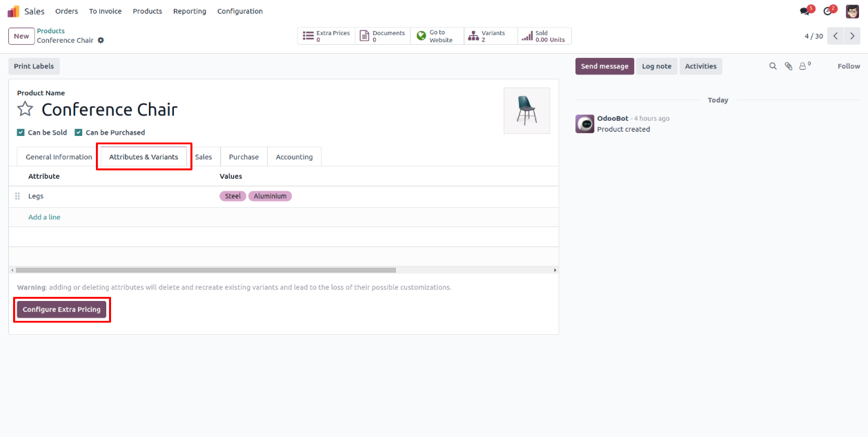The width and height of the screenshot is (868, 437).
Task: Search messages with the magnifier icon
Action: pyautogui.click(x=773, y=66)
